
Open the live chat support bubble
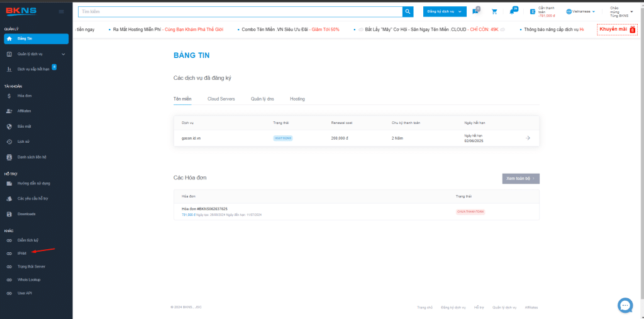625,305
